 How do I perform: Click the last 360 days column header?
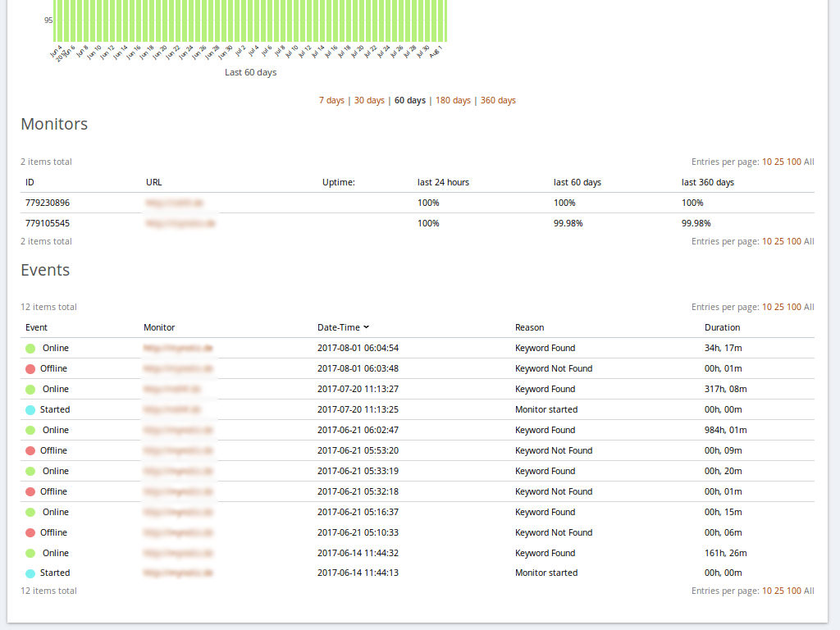point(708,182)
